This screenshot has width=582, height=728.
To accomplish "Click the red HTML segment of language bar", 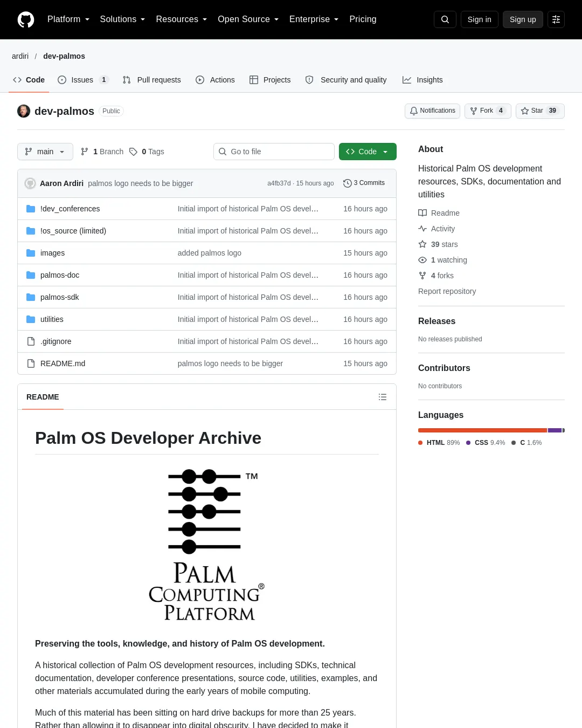I will pos(482,430).
